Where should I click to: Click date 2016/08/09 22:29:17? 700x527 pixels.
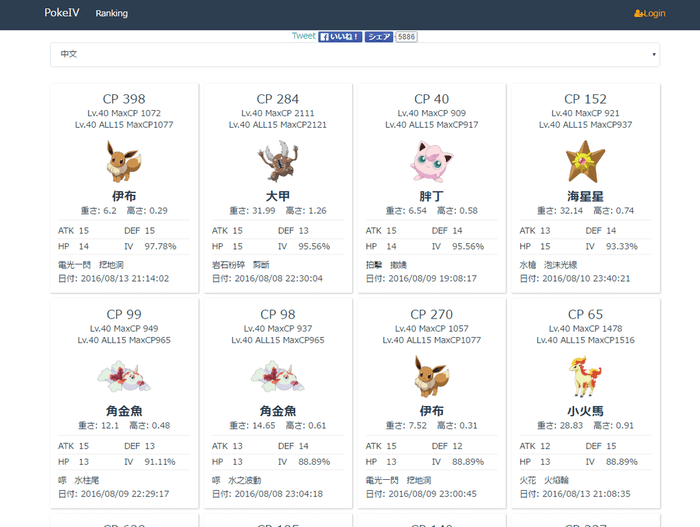[x=125, y=494]
